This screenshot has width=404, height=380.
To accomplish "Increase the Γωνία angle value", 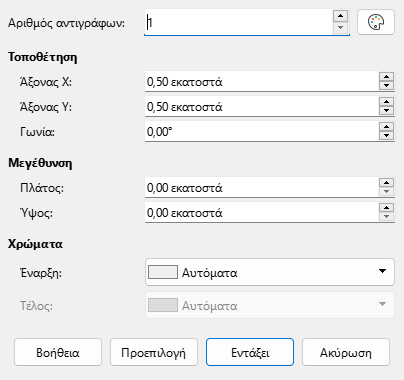I will [386, 127].
